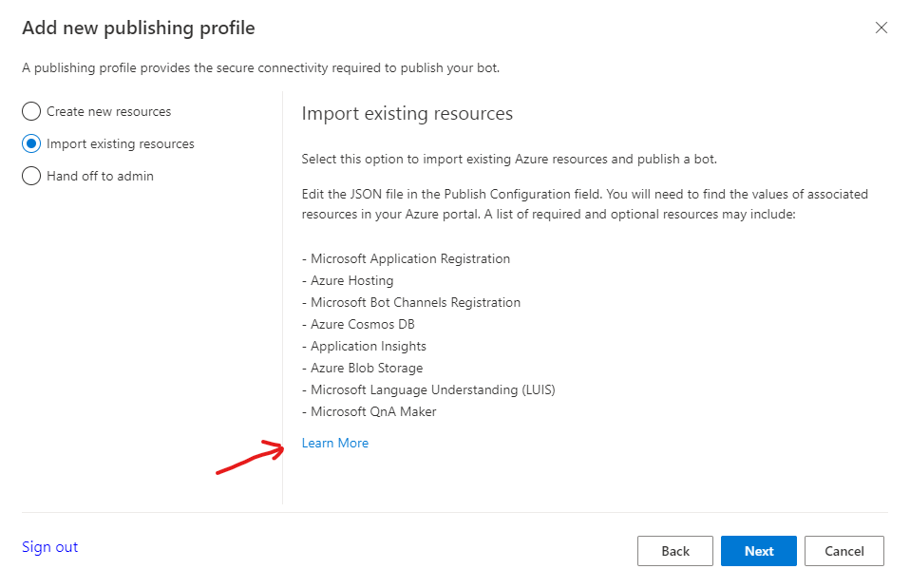The width and height of the screenshot is (910, 588).
Task: Go back with the Back button
Action: 675,551
